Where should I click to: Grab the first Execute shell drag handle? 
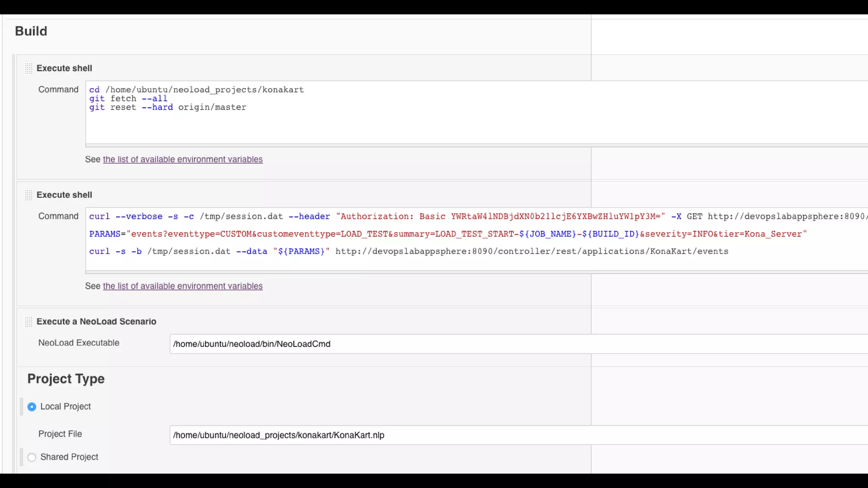point(28,68)
